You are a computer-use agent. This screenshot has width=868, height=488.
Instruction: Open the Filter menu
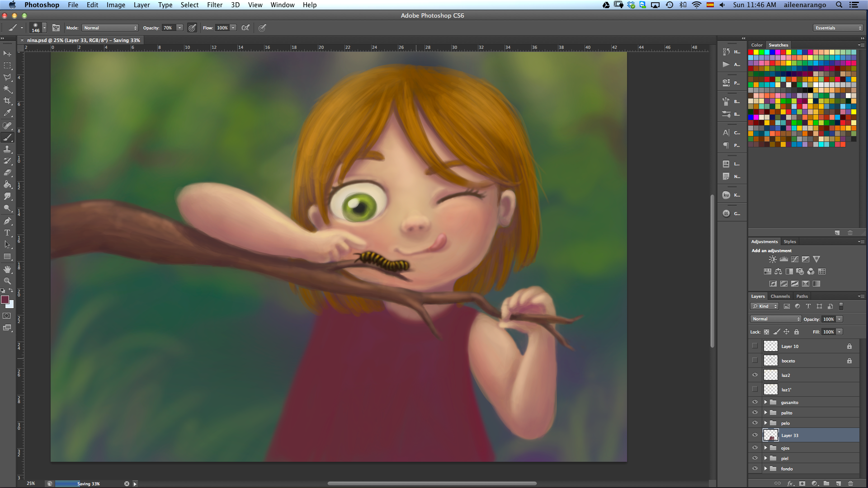(215, 5)
